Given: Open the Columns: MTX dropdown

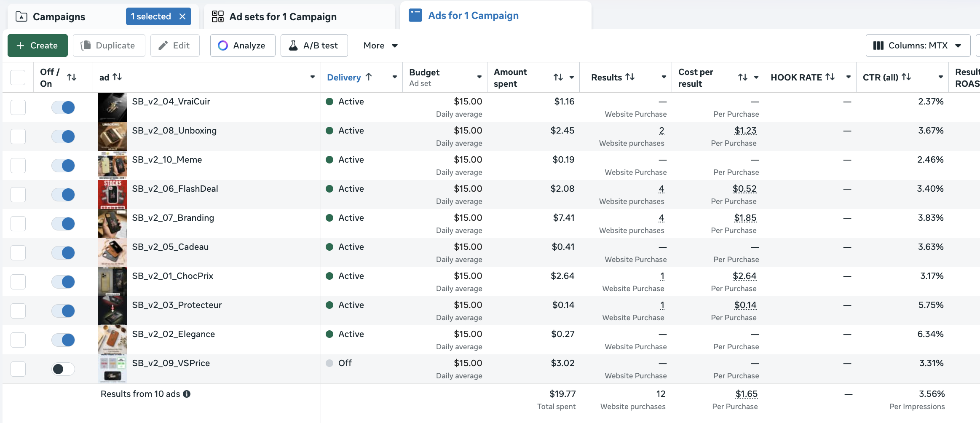Looking at the screenshot, I should 918,46.
